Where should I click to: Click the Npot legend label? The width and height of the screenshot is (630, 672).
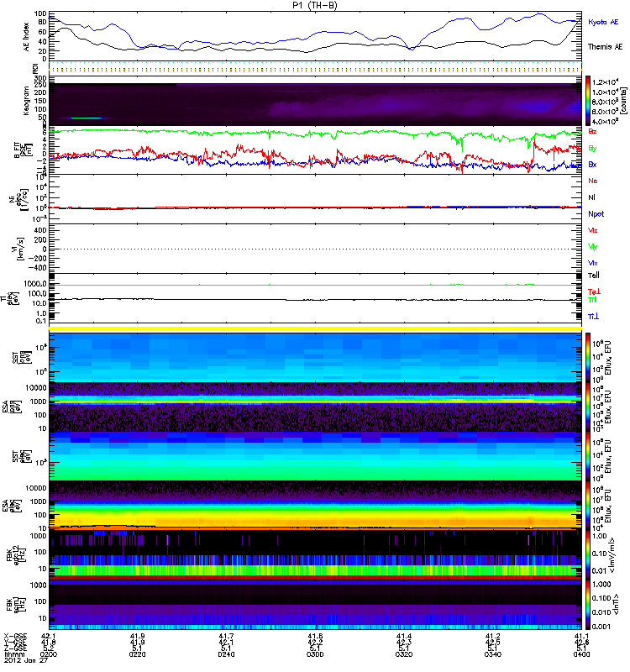coord(595,214)
